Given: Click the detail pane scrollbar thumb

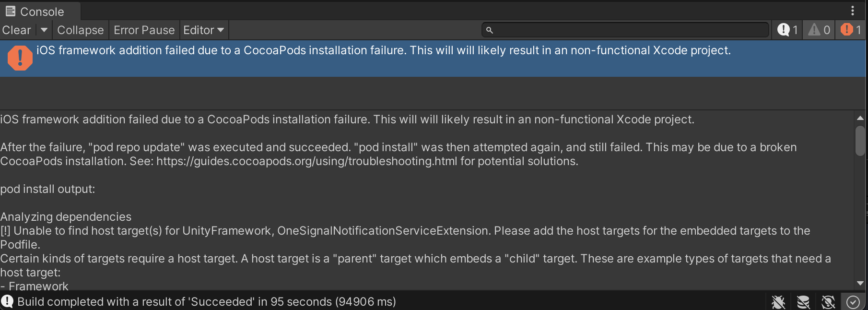Looking at the screenshot, I should point(860,141).
